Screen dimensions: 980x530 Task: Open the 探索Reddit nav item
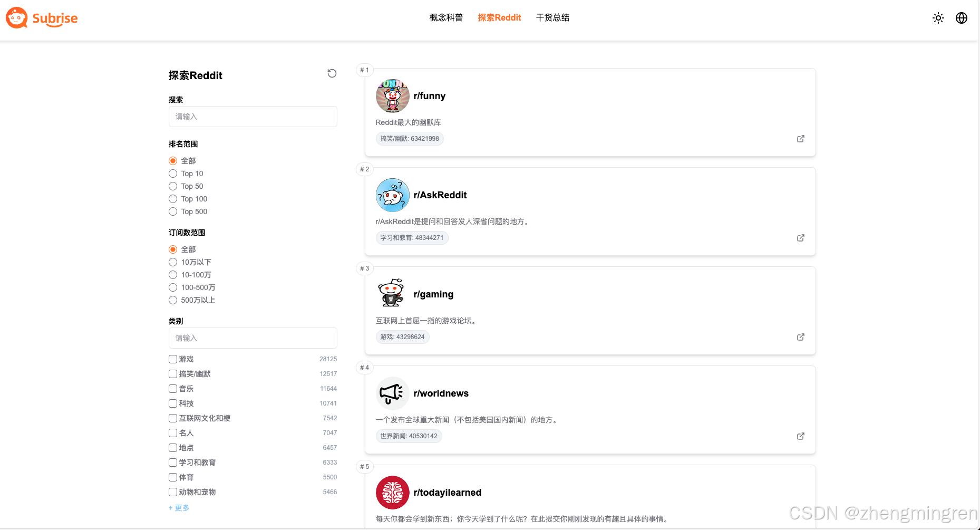pos(499,17)
